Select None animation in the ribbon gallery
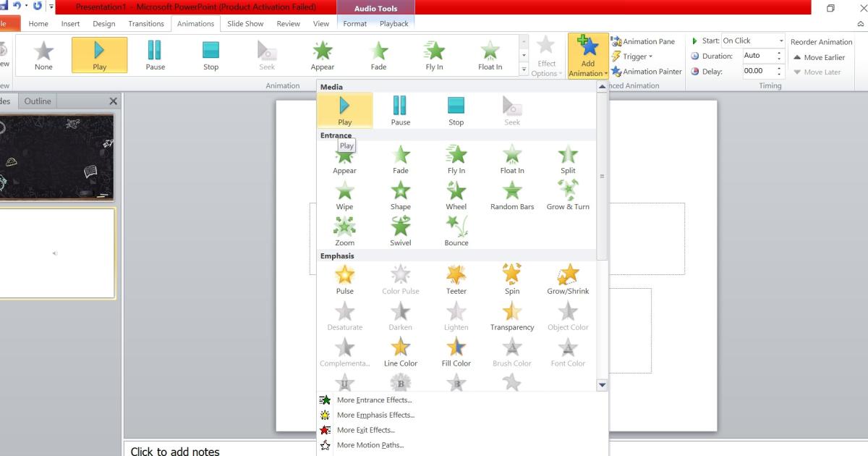The width and height of the screenshot is (868, 456). point(43,56)
